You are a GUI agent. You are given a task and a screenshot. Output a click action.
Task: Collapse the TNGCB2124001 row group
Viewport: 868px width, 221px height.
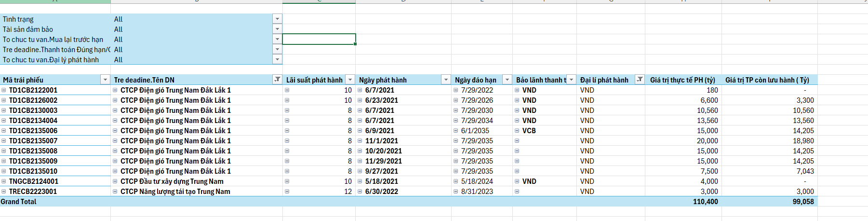pos(4,181)
